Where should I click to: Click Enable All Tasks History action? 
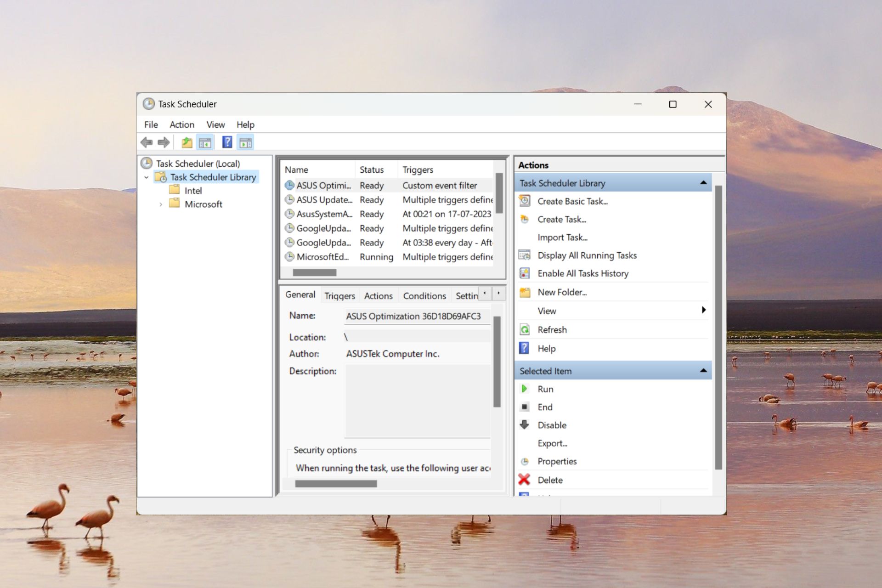tap(583, 273)
